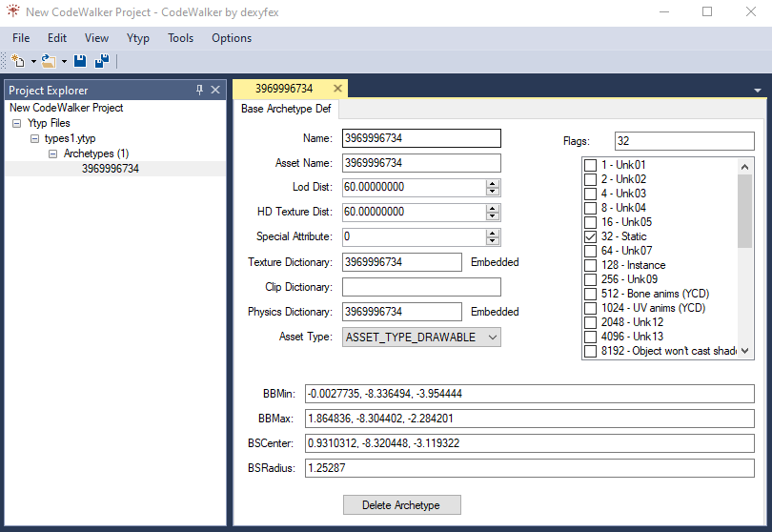Select archetype 3969996734 in tree
Screen dimensions: 772x532
click(111, 169)
